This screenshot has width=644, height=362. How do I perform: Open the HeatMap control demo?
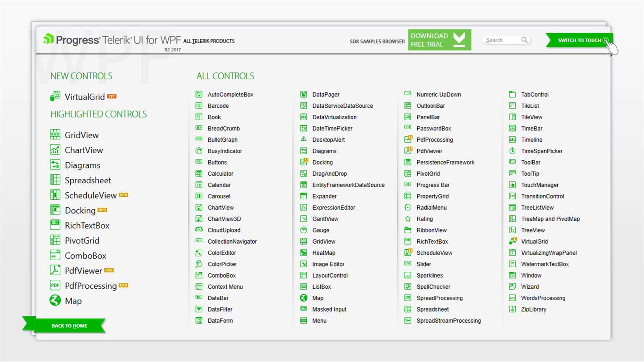pos(324,253)
